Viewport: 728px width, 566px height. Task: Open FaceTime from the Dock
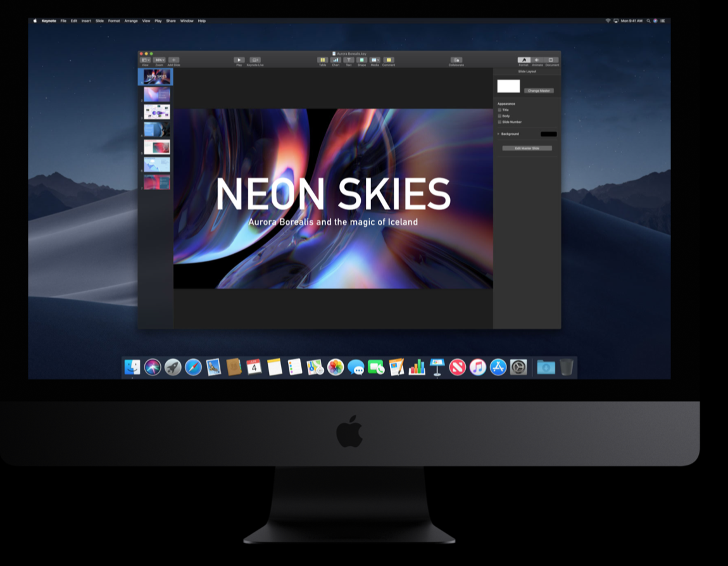pos(376,367)
